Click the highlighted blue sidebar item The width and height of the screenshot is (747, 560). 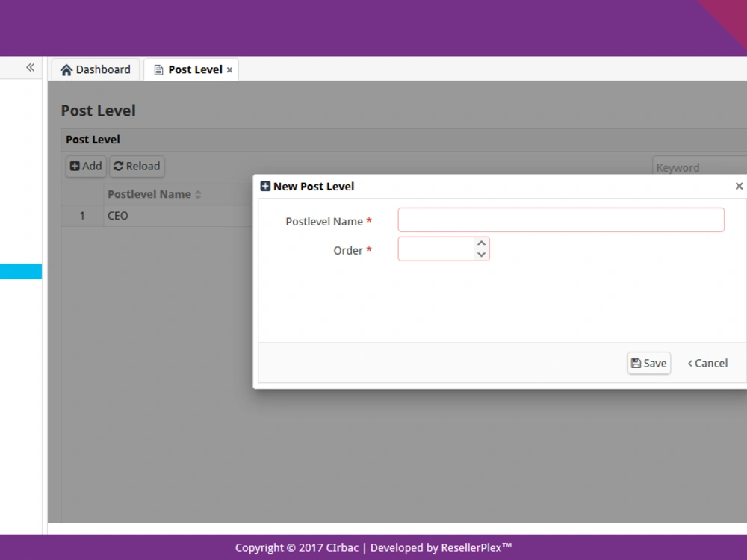click(21, 272)
